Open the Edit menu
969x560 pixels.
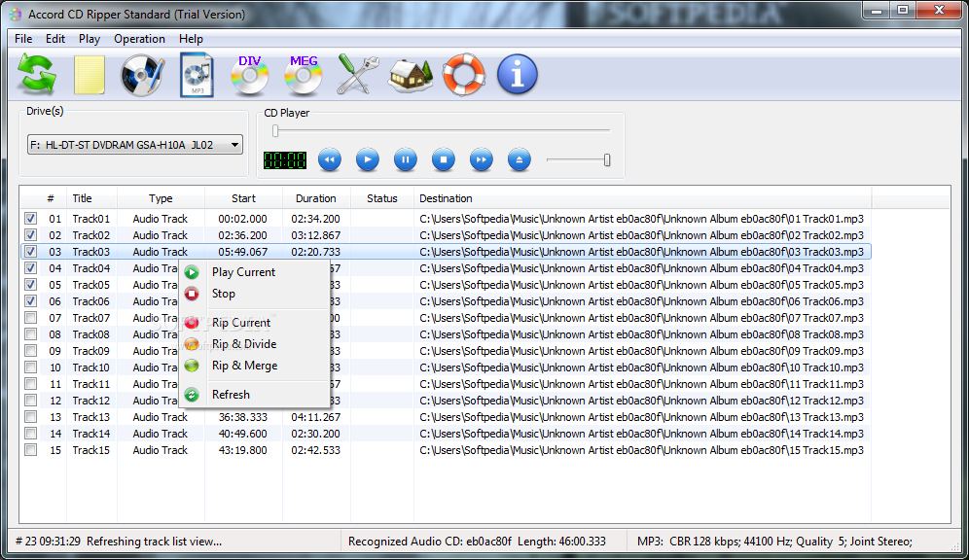tap(55, 39)
